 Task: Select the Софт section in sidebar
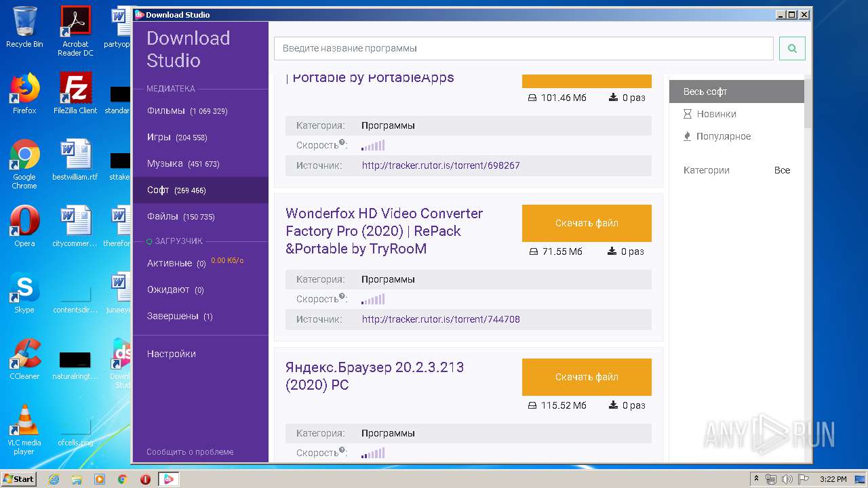[201, 190]
